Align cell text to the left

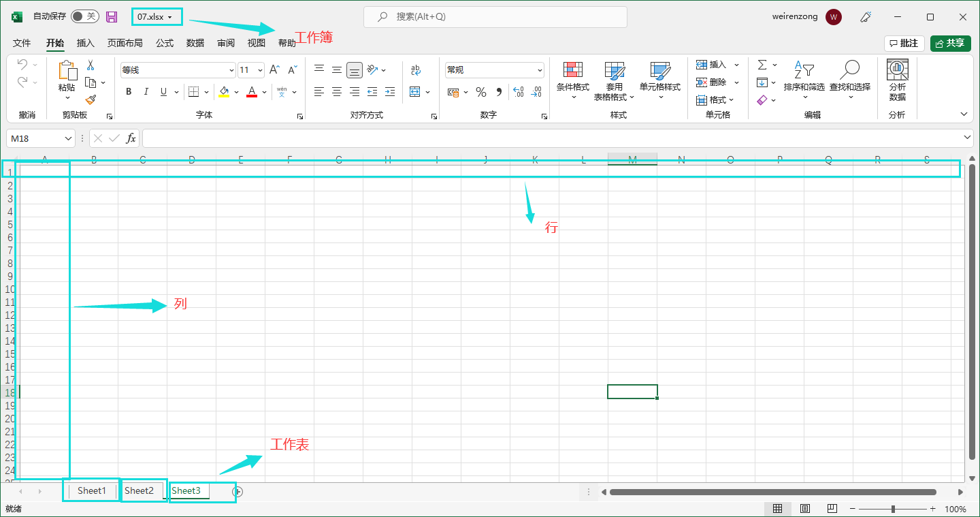coord(318,91)
